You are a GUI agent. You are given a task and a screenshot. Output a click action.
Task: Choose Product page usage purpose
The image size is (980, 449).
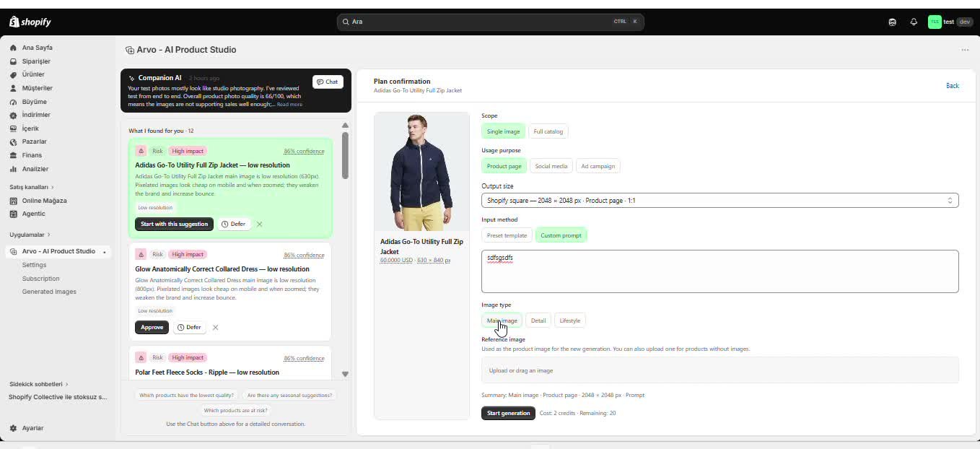point(504,166)
